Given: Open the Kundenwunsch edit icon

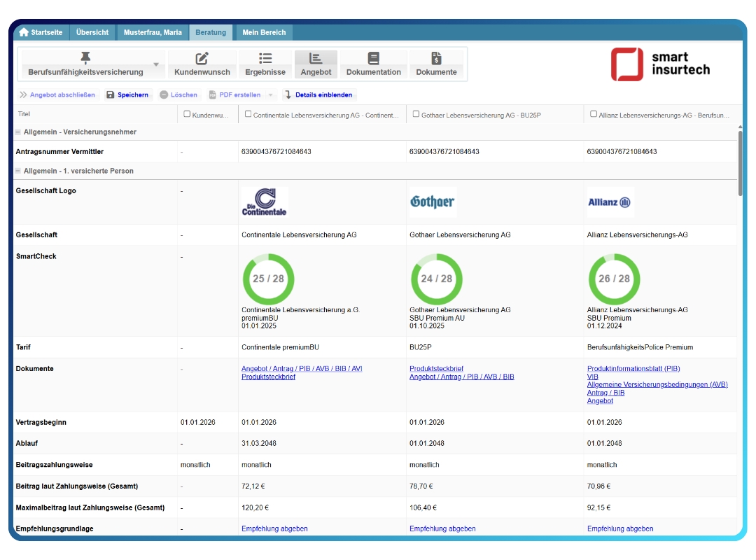Looking at the screenshot, I should tap(202, 59).
